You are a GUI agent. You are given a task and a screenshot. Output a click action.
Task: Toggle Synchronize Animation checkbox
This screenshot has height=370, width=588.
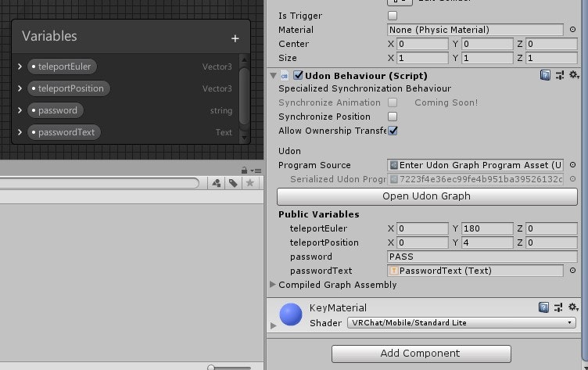(x=393, y=102)
